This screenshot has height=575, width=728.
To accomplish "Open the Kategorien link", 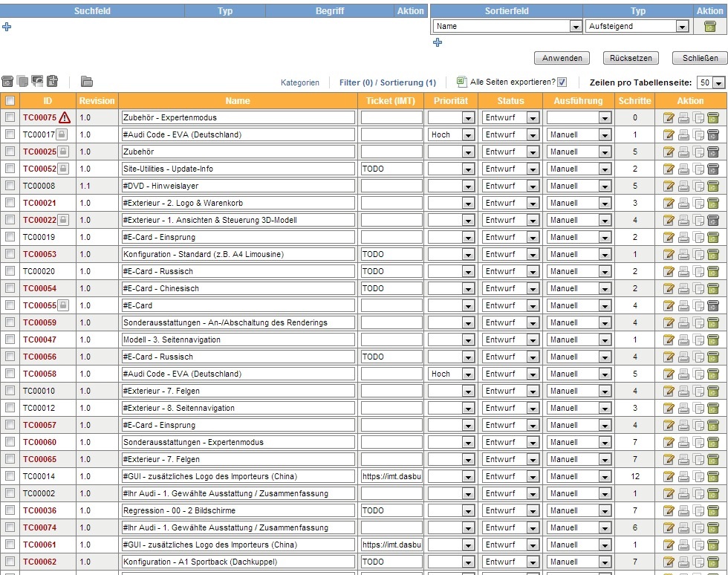I will pyautogui.click(x=299, y=82).
